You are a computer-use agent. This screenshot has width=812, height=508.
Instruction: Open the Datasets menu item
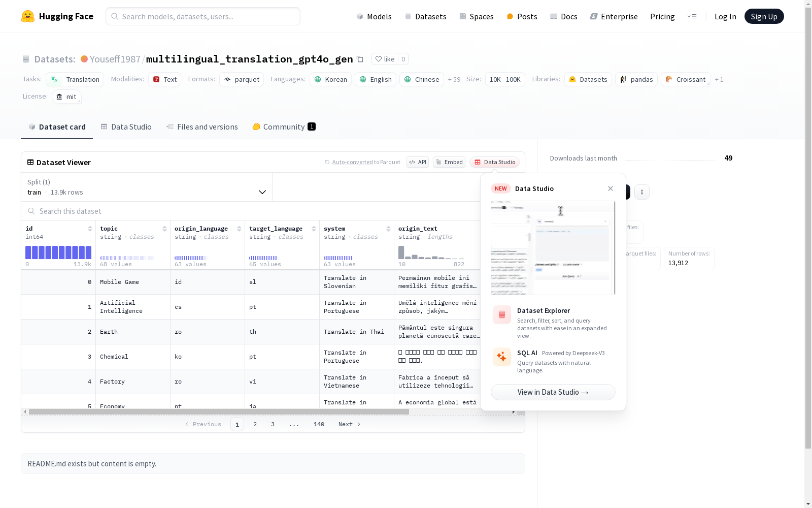click(x=425, y=17)
